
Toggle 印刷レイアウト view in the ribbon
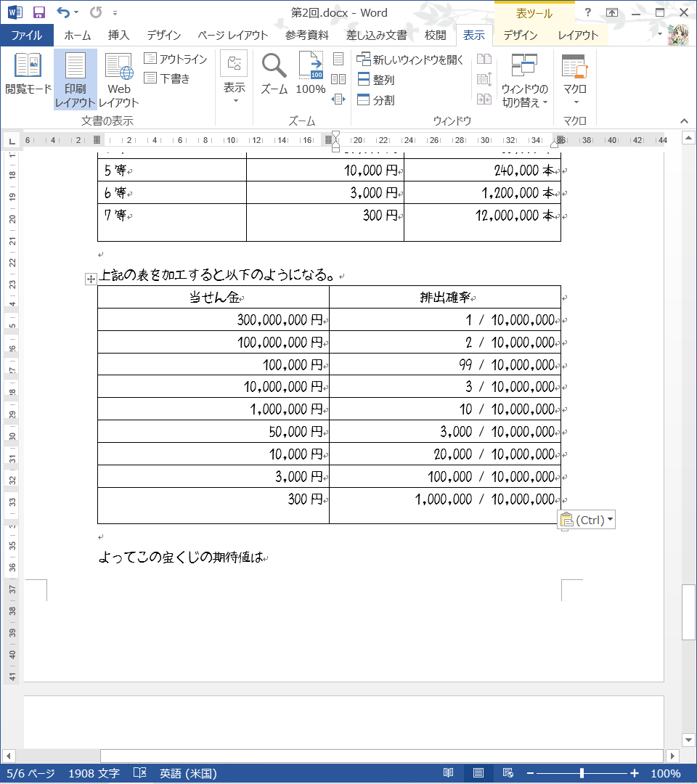coord(76,80)
